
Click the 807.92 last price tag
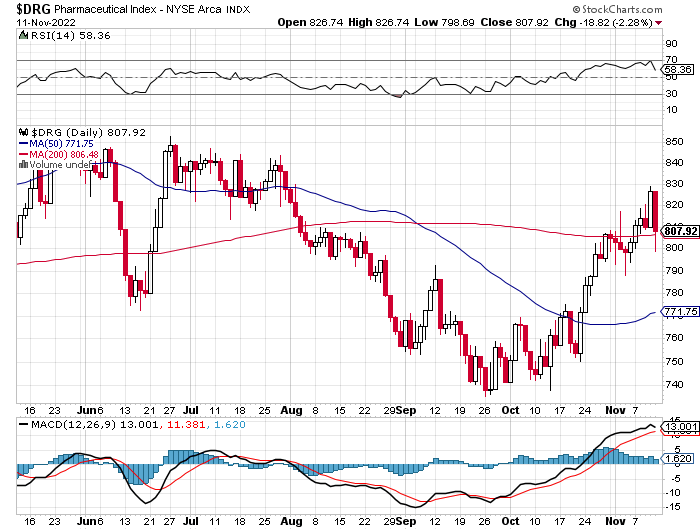680,231
